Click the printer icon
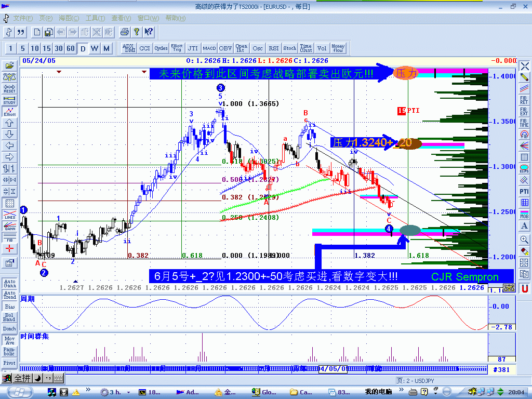Image resolution: width=532 pixels, height=399 pixels. point(125,32)
